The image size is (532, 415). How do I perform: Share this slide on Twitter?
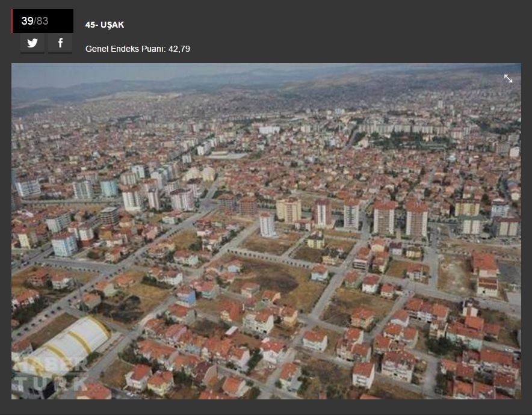coord(32,43)
